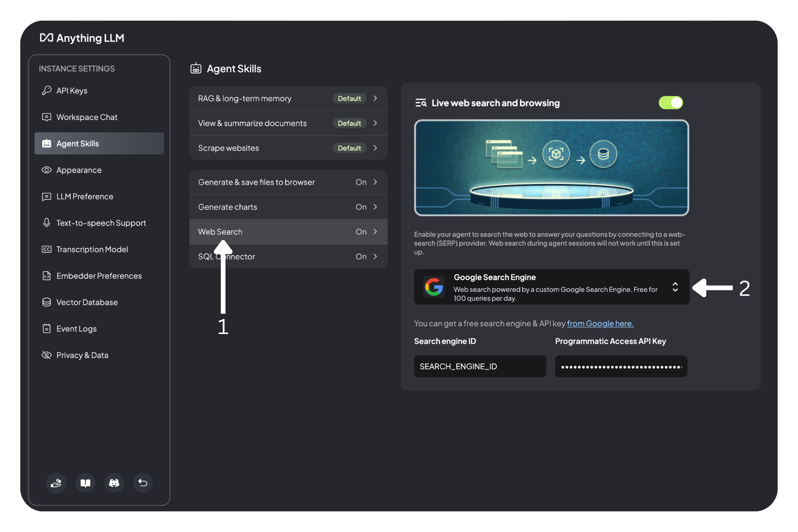Click the On status for Web Search
Viewport: 798px width, 532px height.
[361, 232]
